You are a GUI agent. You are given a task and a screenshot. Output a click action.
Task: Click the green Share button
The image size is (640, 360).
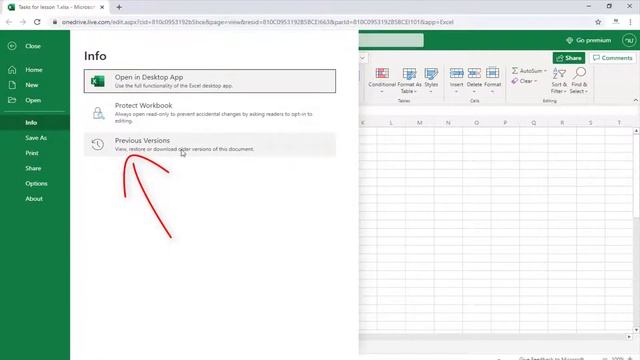tap(569, 58)
